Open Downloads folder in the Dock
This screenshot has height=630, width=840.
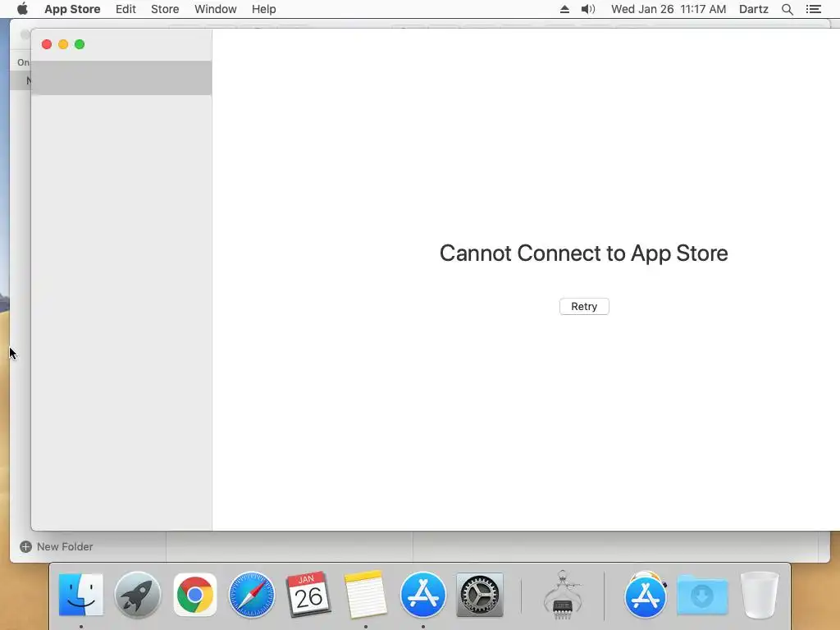(702, 595)
